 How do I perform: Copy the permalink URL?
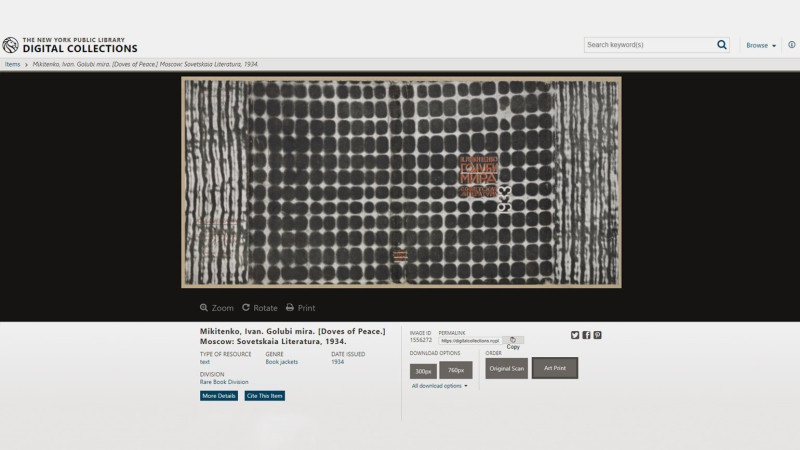coord(513,340)
